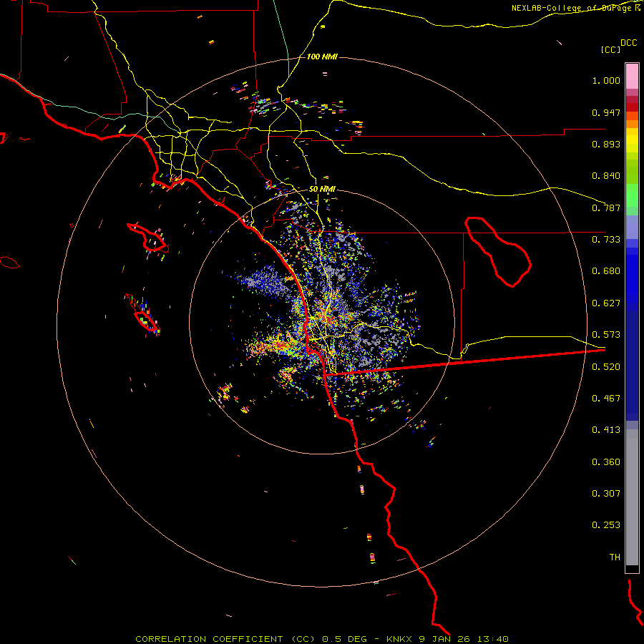Click the pink top segment of the color bar
This screenshot has width=644, height=644.
click(632, 76)
